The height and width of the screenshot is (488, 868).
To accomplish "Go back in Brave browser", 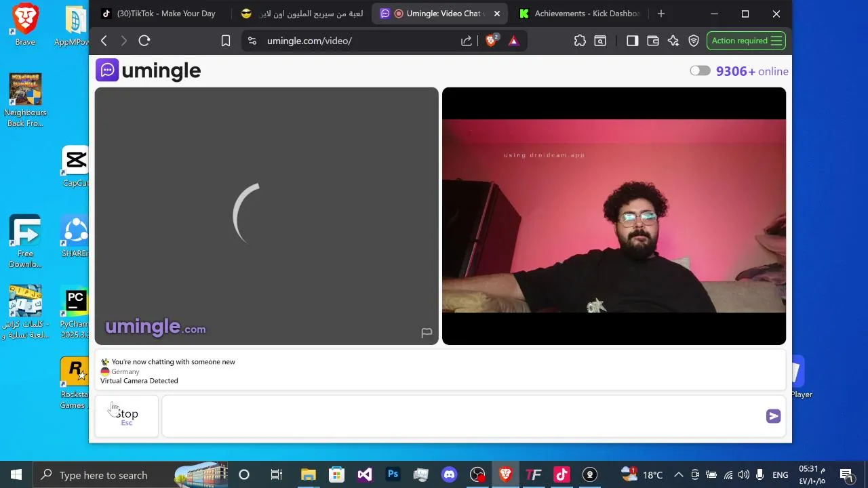I will [104, 41].
